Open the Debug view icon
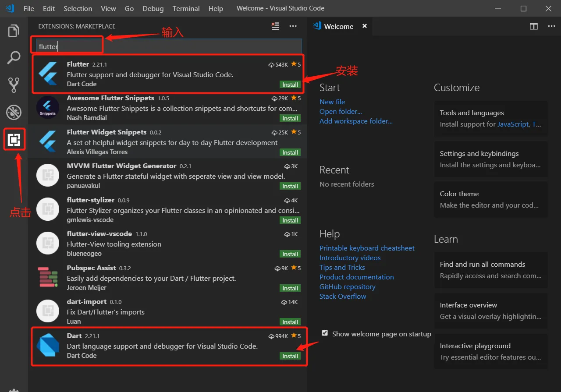561x392 pixels. pyautogui.click(x=14, y=112)
